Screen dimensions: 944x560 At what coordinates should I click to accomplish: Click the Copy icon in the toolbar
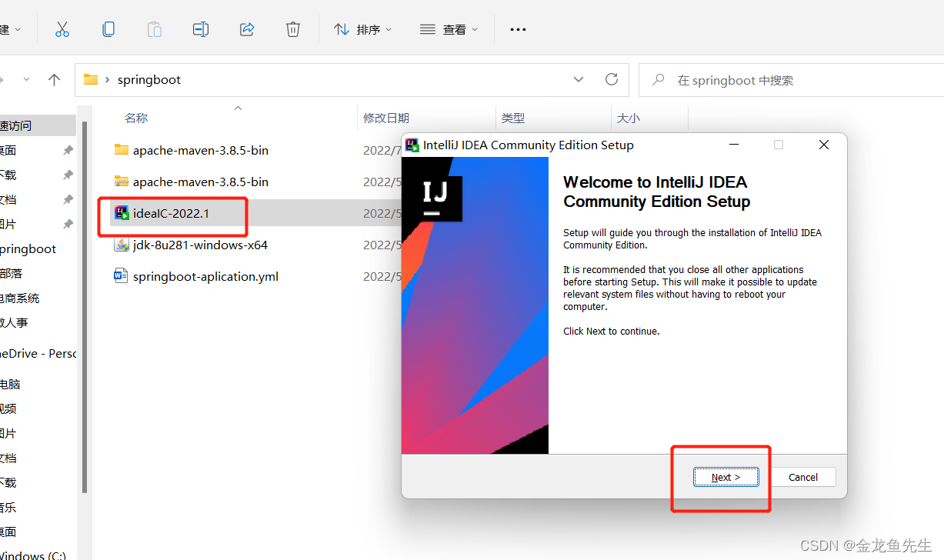[x=108, y=28]
